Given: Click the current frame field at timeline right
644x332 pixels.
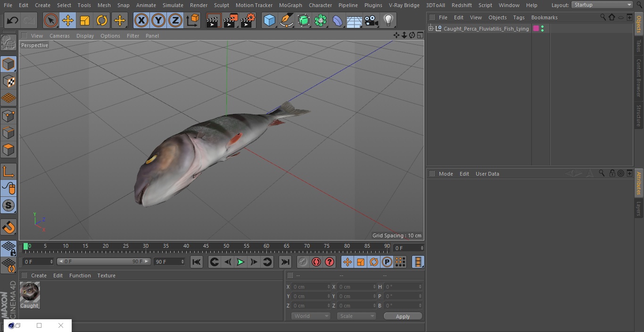Looking at the screenshot, I should [408, 248].
